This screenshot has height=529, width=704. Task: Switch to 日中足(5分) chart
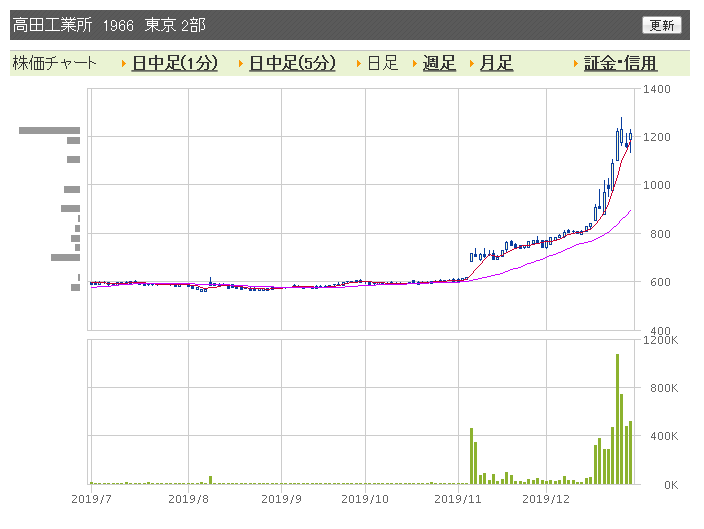pos(292,63)
